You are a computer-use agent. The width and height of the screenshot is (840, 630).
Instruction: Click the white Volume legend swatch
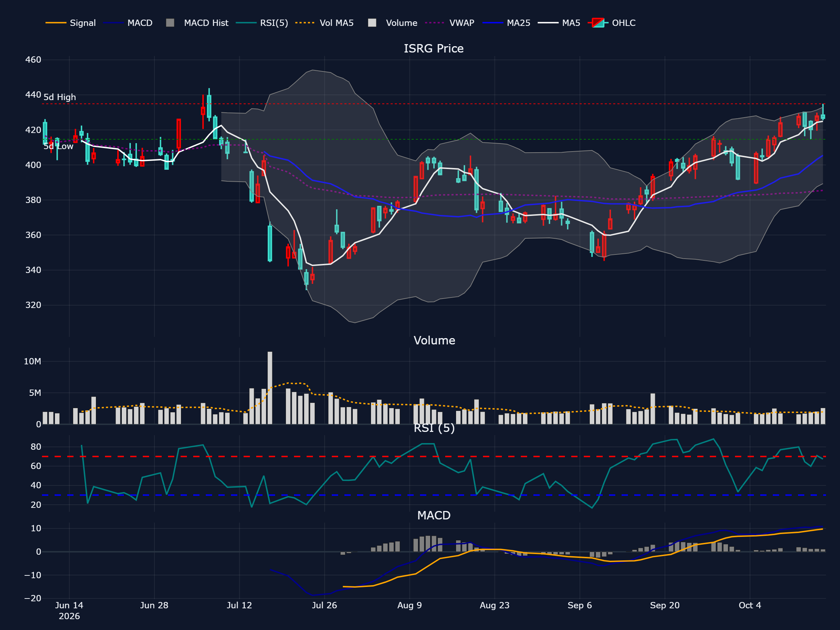pyautogui.click(x=372, y=23)
